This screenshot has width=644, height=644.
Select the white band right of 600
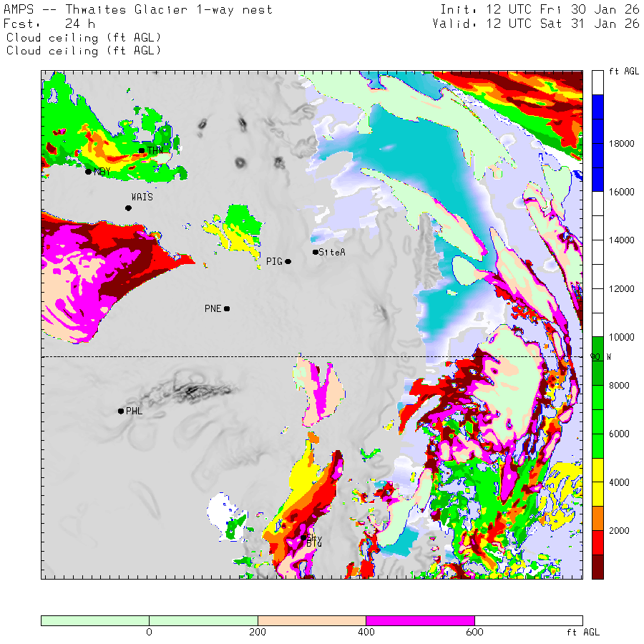(x=529, y=620)
